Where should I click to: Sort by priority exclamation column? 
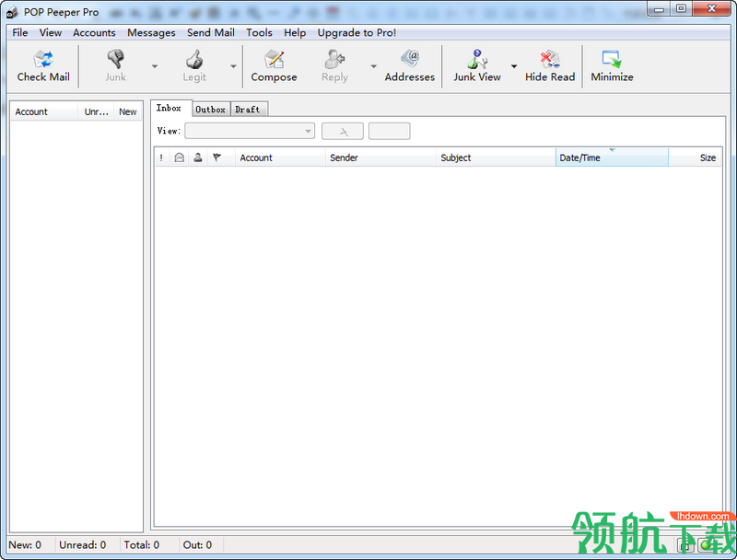(x=161, y=157)
